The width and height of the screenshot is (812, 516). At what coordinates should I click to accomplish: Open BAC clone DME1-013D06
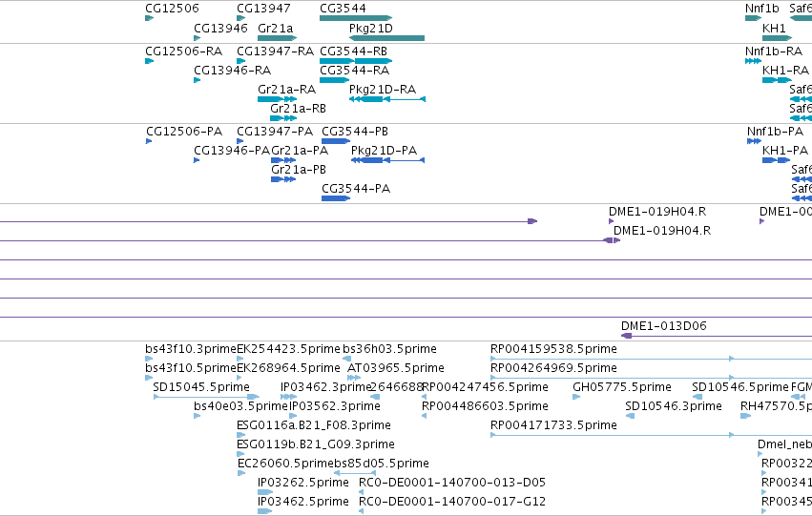point(717,336)
